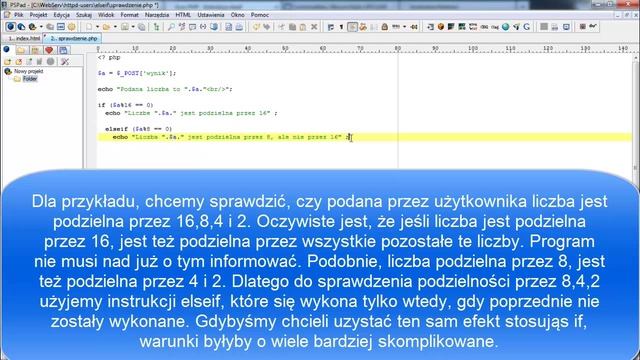Click the cut scissors icon
This screenshot has width=640, height=360.
click(x=281, y=27)
